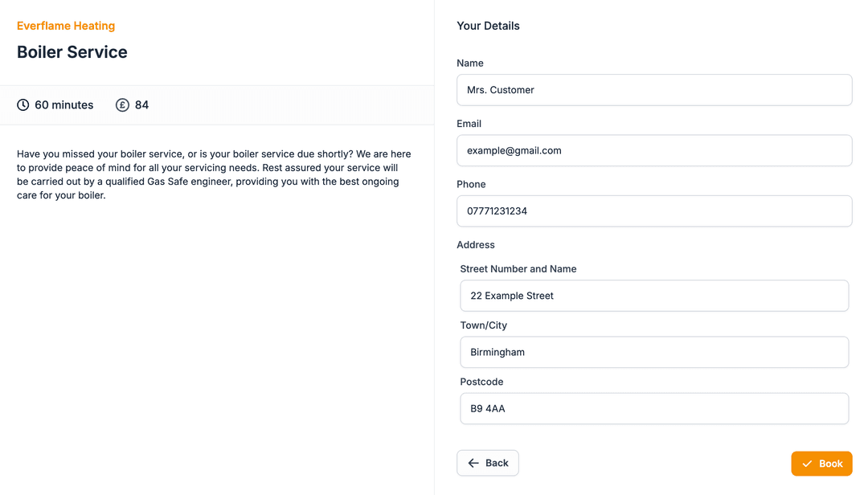The image size is (868, 495).
Task: Select the Town/City input showing Birmingham
Action: 654,352
